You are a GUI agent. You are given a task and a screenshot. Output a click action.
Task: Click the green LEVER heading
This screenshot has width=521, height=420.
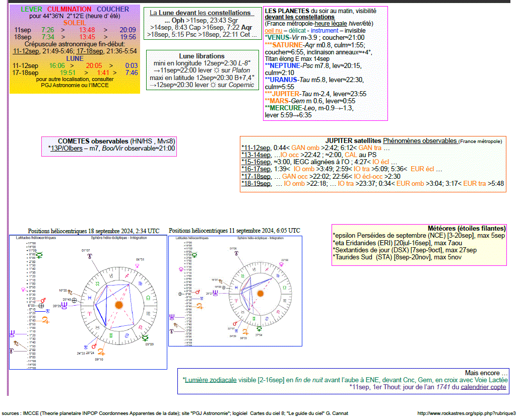pos(32,9)
